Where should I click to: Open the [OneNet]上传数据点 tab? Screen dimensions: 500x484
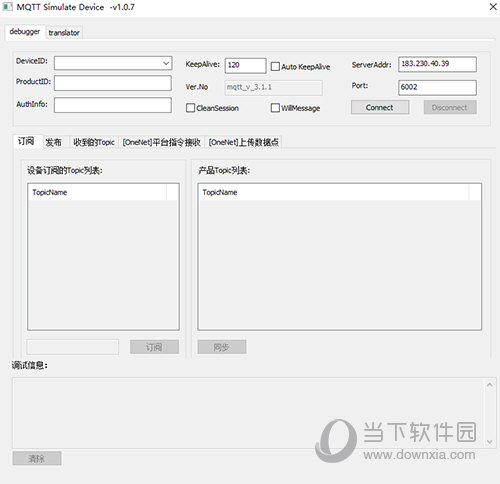point(243,142)
